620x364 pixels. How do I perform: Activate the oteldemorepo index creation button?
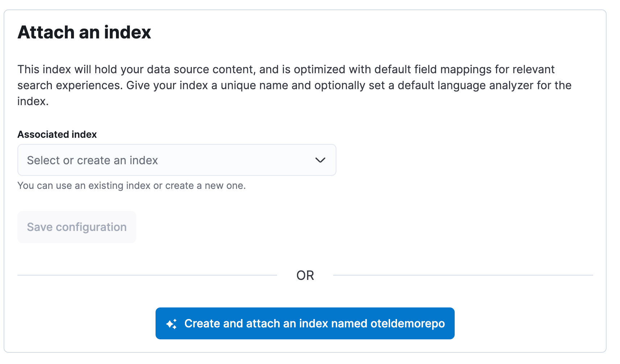pyautogui.click(x=305, y=323)
